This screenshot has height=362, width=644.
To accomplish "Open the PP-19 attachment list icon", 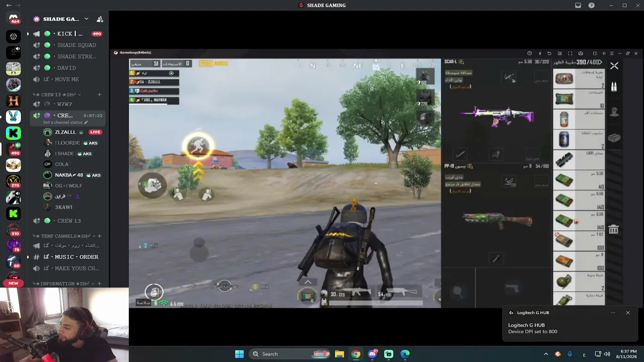I will [470, 166].
